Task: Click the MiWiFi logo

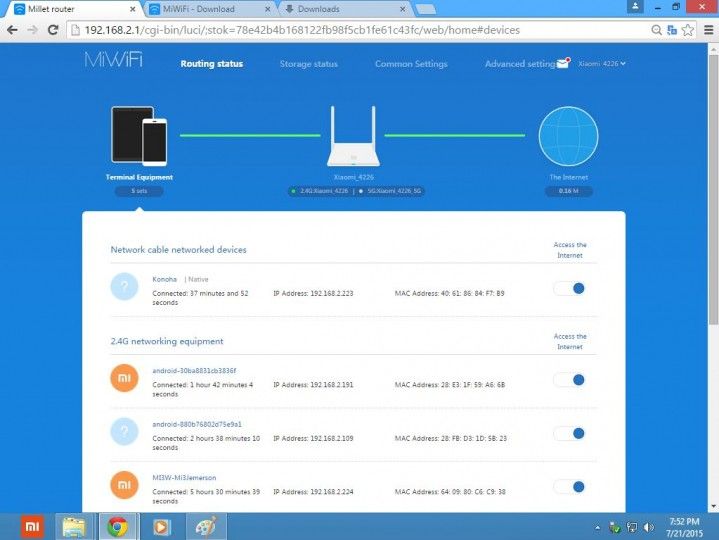Action: (113, 60)
